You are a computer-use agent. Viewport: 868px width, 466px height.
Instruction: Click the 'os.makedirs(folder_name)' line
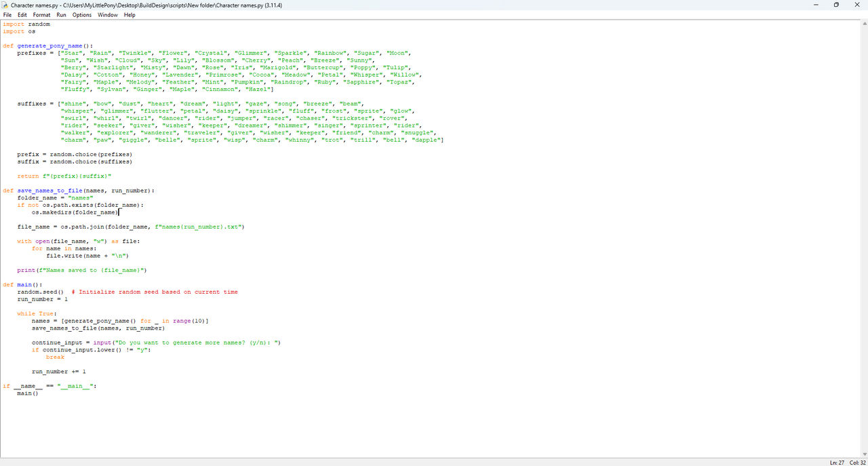point(75,212)
